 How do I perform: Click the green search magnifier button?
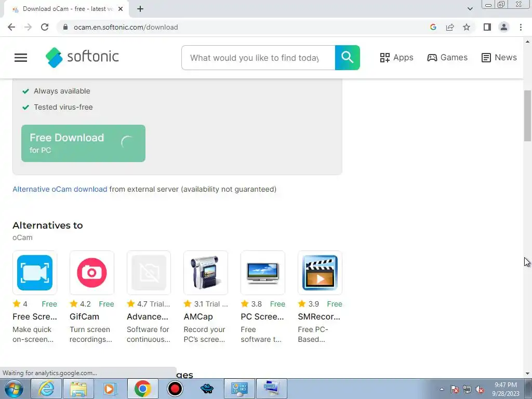point(348,58)
